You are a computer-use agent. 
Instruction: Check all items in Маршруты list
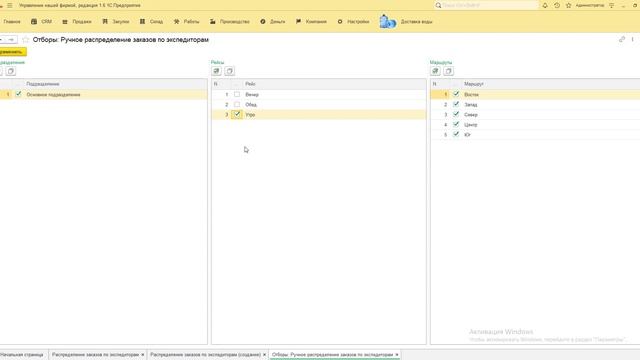click(435, 71)
